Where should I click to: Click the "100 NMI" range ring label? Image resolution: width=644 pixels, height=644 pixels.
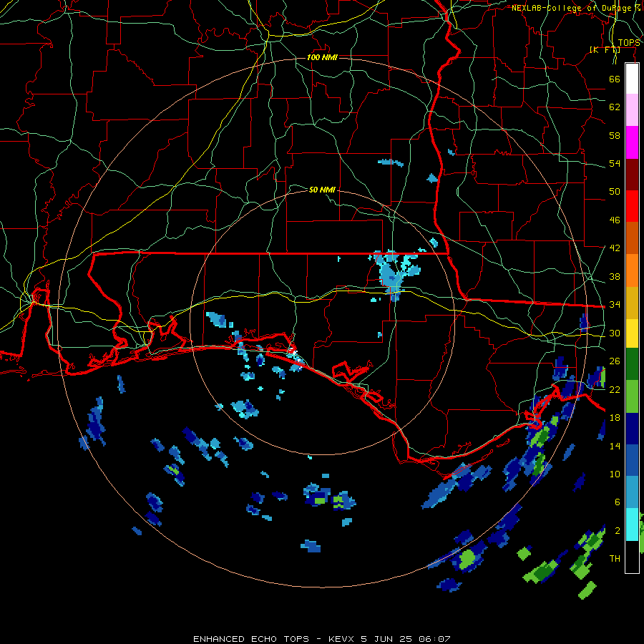tap(323, 57)
